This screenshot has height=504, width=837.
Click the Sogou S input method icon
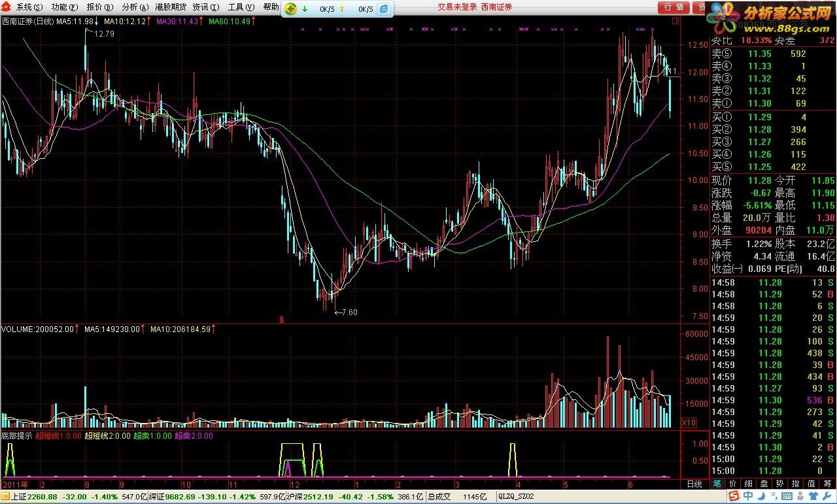tap(734, 496)
